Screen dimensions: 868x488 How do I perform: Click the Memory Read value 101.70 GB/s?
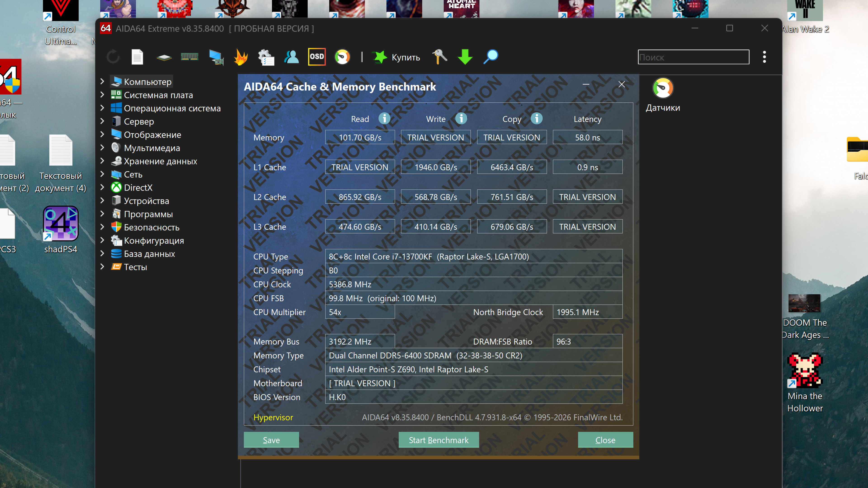coord(360,137)
